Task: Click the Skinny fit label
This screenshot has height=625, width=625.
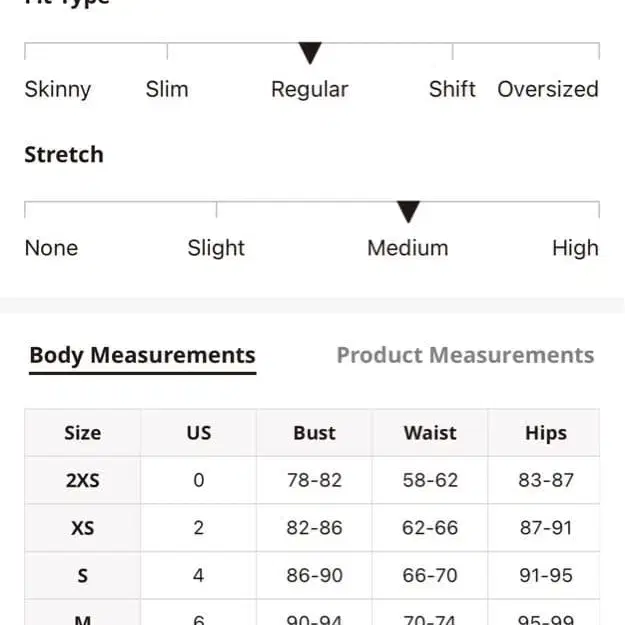Action: (57, 89)
